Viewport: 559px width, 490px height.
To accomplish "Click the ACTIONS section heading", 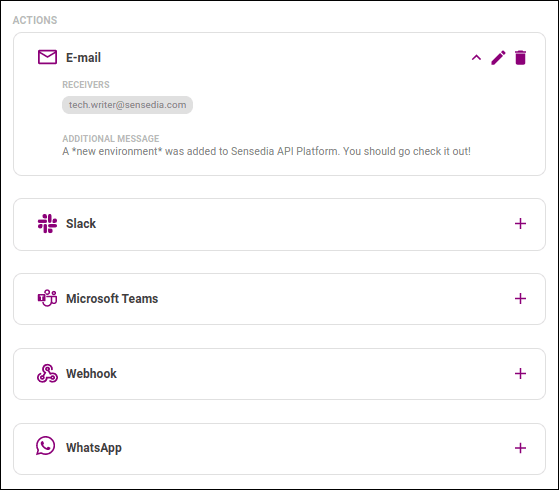I will click(35, 20).
